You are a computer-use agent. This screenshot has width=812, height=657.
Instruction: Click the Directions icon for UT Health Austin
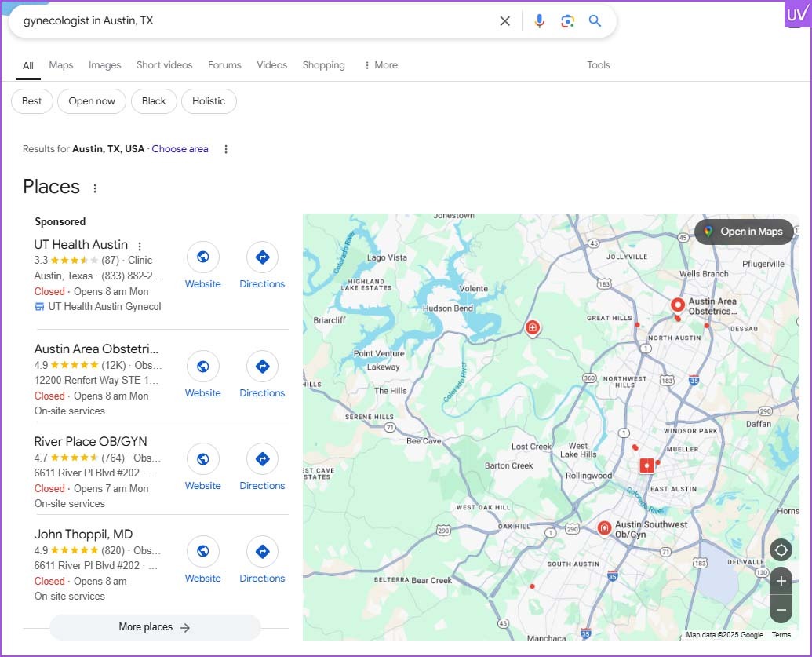263,257
